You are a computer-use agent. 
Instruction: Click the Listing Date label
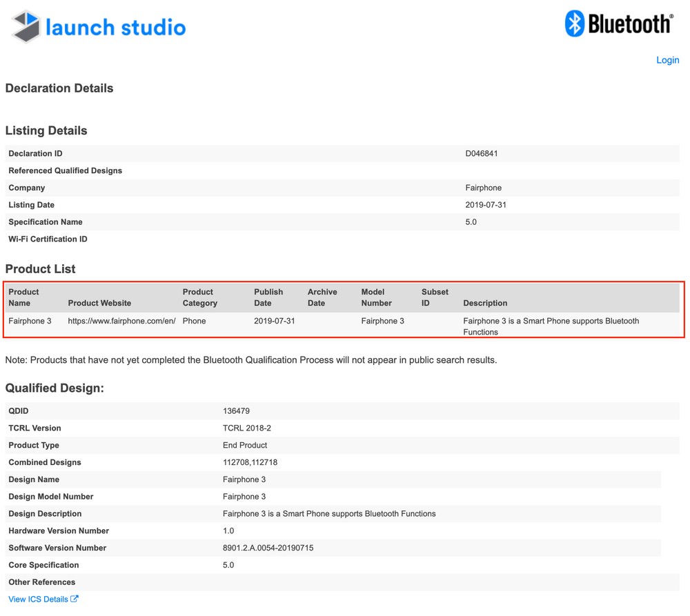(x=31, y=205)
